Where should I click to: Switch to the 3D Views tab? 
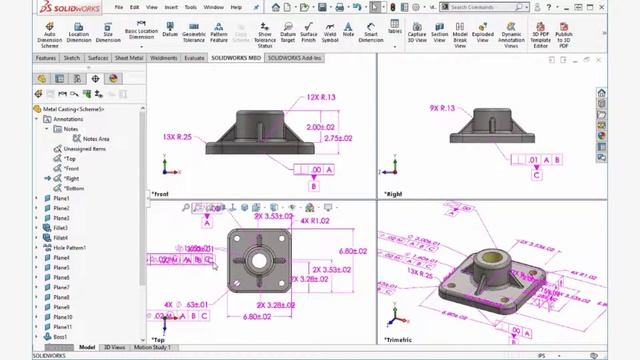114,347
